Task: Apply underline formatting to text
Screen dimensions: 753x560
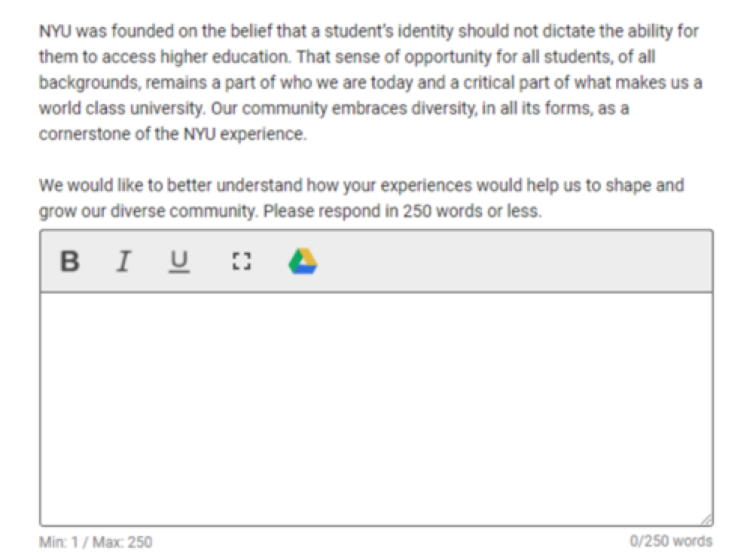Action: pos(178,261)
